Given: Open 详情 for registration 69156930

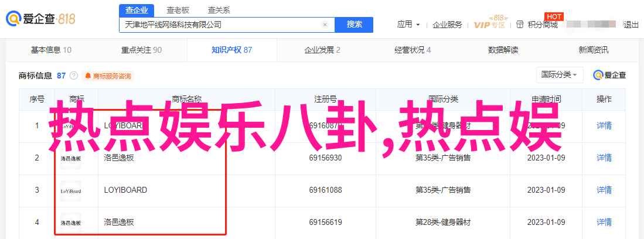Looking at the screenshot, I should pos(604,158).
